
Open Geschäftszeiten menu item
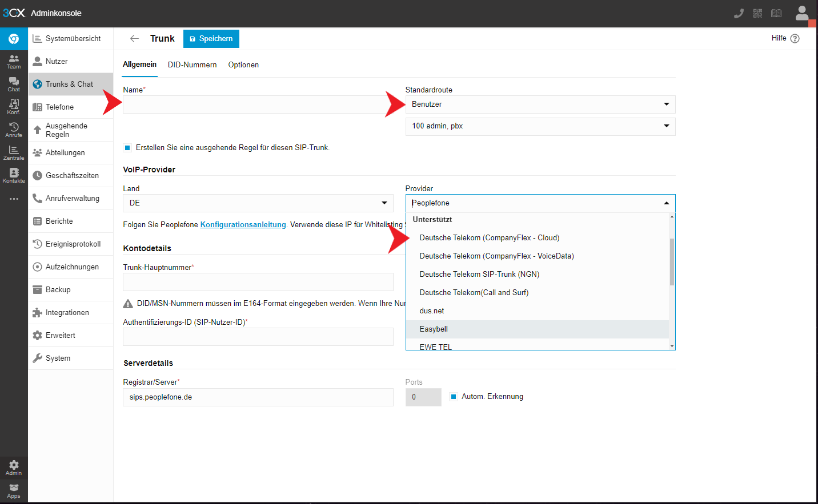click(71, 175)
